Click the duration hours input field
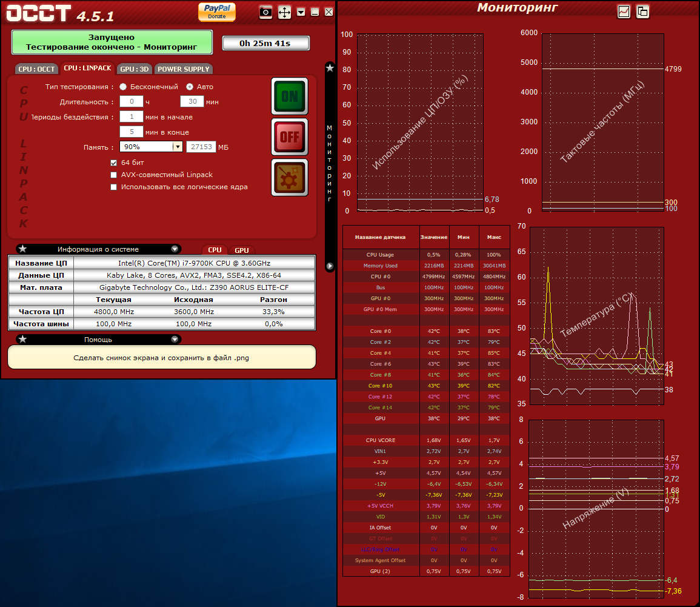This screenshot has height=607, width=700. click(132, 101)
